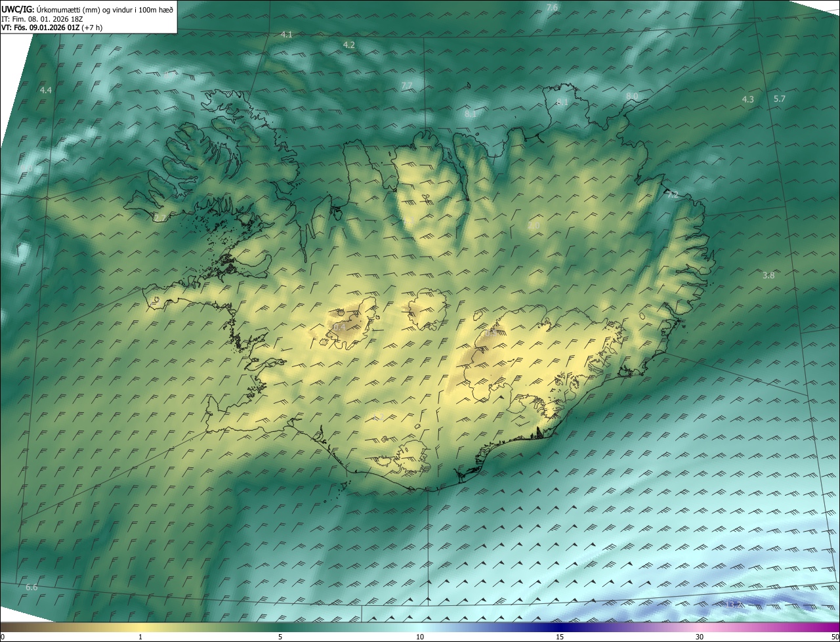Click the 0.4 value label on the glacier

tap(339, 327)
